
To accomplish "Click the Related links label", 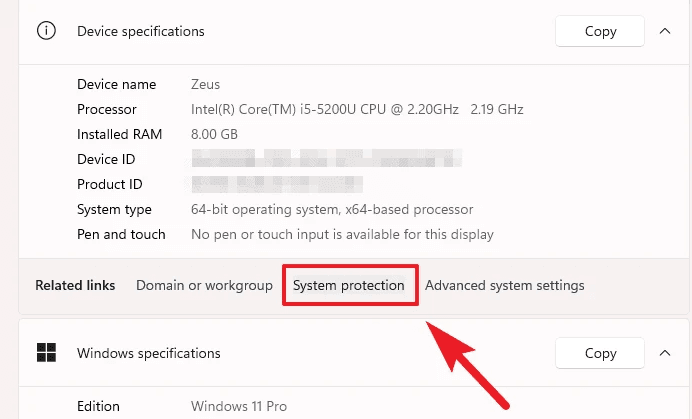I will (75, 286).
